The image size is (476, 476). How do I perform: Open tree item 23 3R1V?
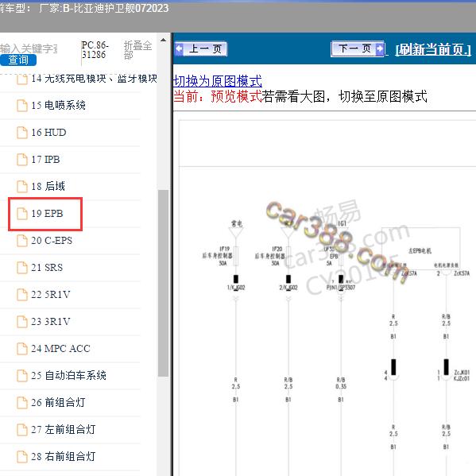tap(51, 322)
